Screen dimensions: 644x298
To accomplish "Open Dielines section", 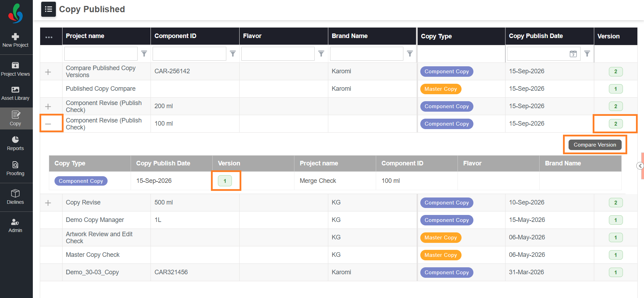I will click(x=15, y=197).
